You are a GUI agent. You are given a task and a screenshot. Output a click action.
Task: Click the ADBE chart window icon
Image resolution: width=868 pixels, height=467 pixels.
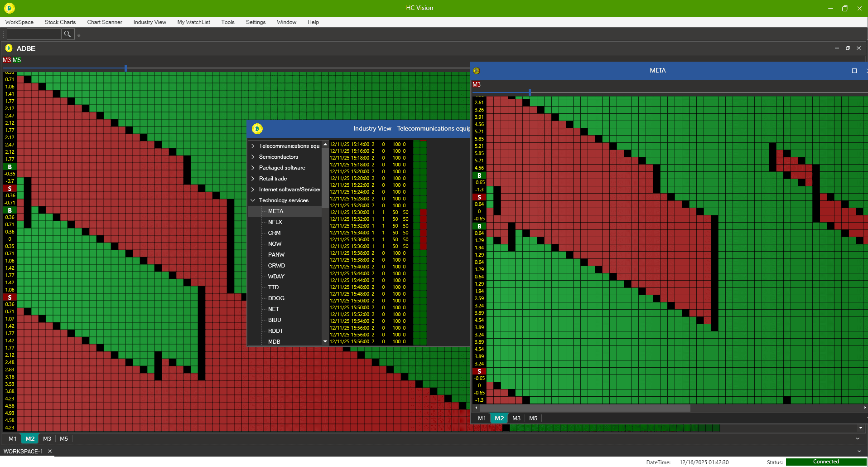(9, 48)
